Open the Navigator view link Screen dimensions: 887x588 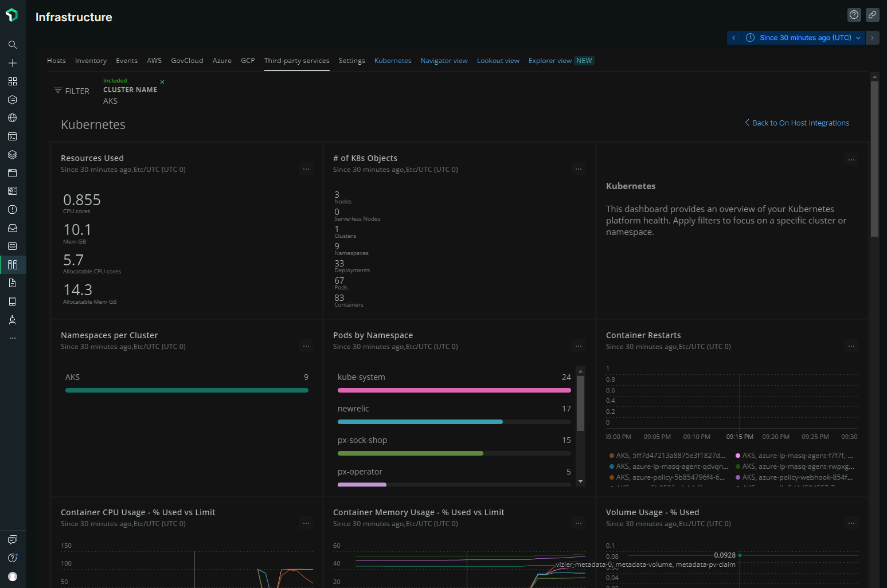(x=444, y=61)
